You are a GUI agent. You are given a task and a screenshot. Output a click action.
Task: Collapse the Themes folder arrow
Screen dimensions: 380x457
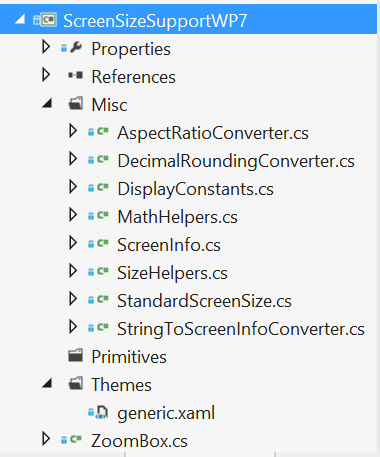pyautogui.click(x=47, y=383)
